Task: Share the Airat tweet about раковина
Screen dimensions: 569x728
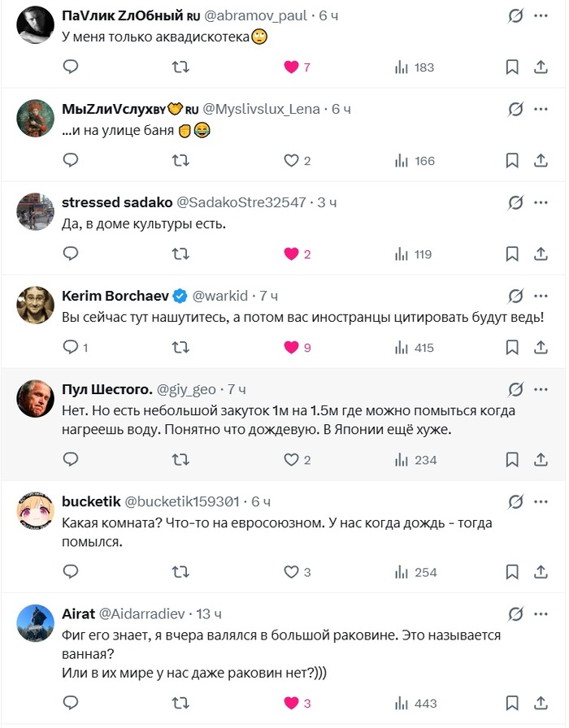Action: point(541,703)
